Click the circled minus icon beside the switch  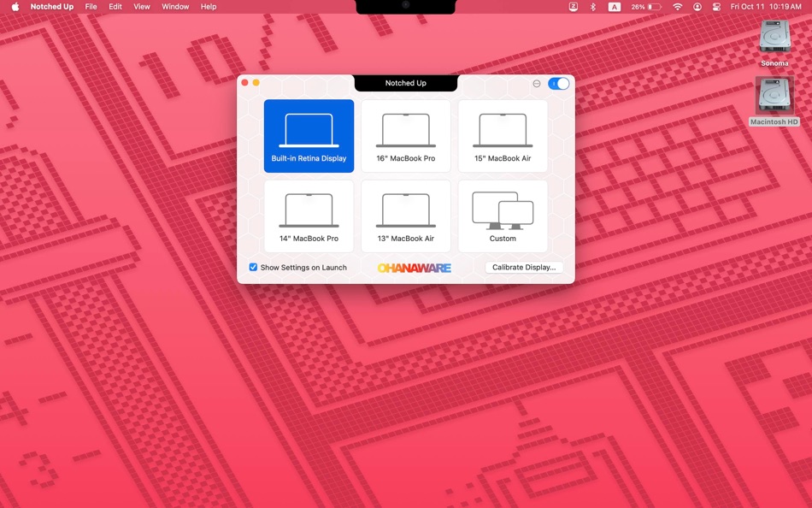(537, 84)
